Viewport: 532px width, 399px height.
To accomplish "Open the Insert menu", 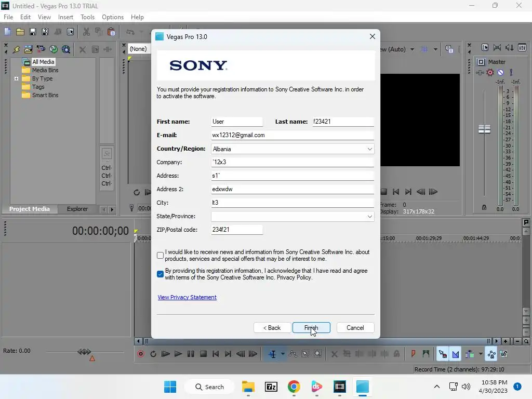I will point(65,17).
